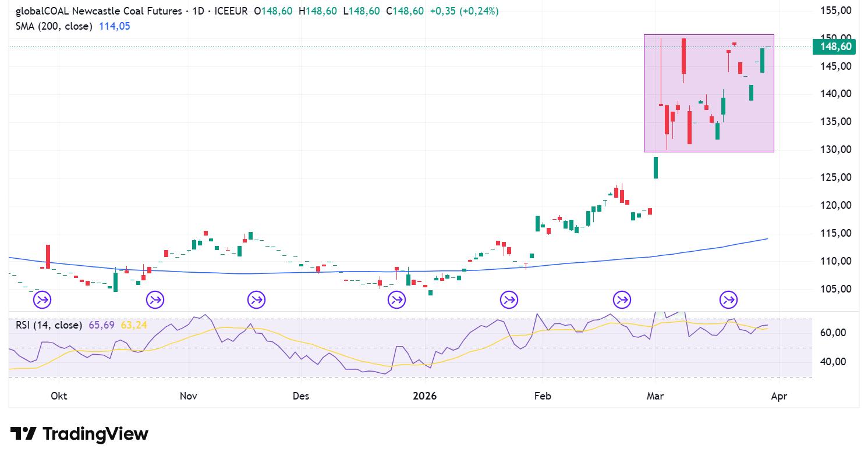Click the close value C148,60

405,11
